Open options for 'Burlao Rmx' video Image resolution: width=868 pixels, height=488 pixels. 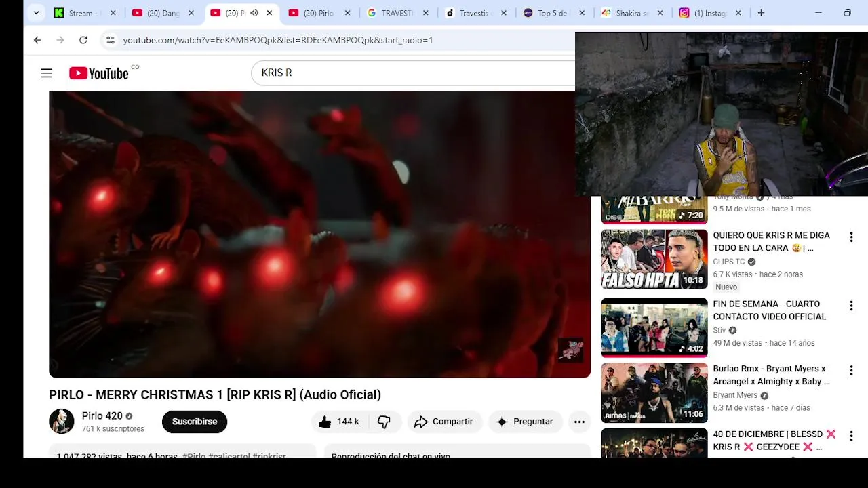[x=851, y=371]
